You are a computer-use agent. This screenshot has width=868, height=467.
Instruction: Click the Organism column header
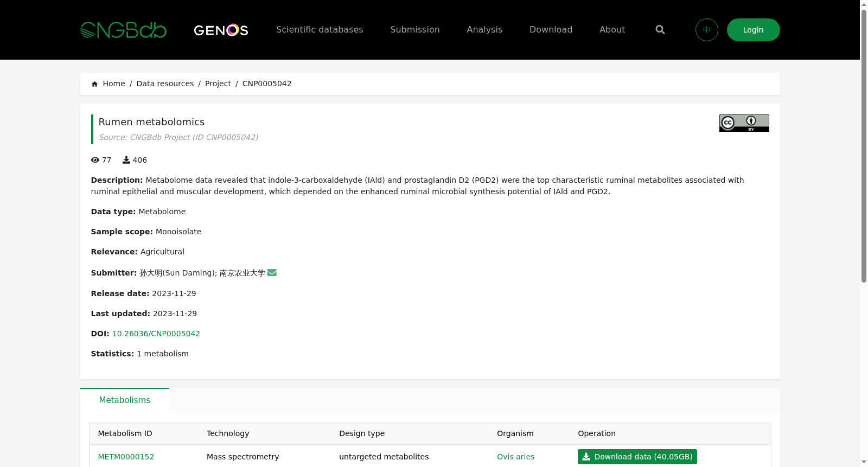pyautogui.click(x=515, y=433)
